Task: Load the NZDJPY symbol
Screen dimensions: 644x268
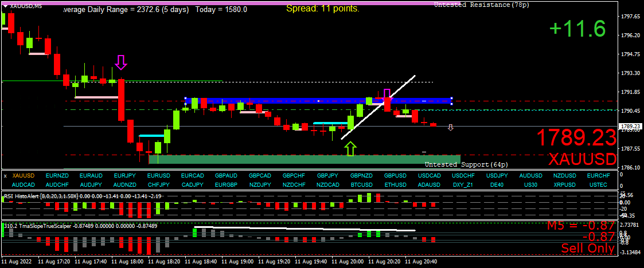Action: 260,185
